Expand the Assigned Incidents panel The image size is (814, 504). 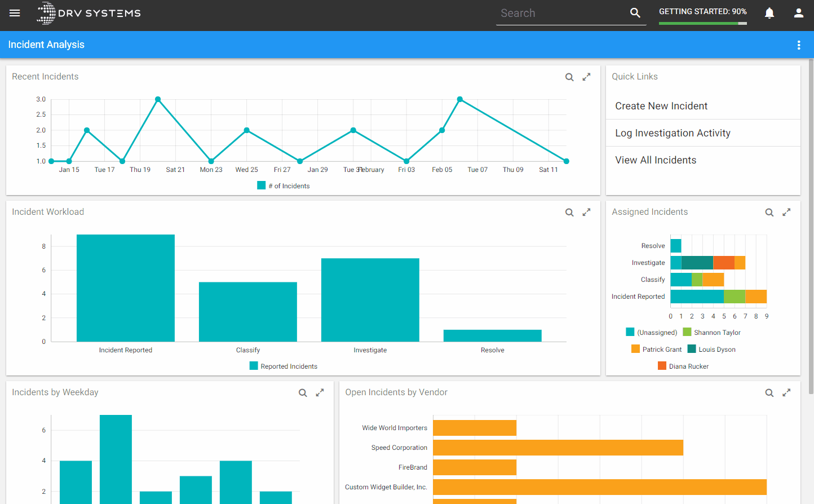(x=786, y=212)
